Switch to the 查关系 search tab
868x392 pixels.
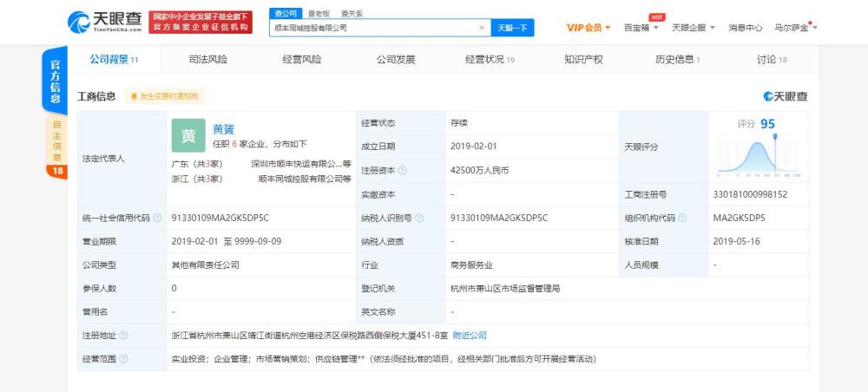(352, 14)
